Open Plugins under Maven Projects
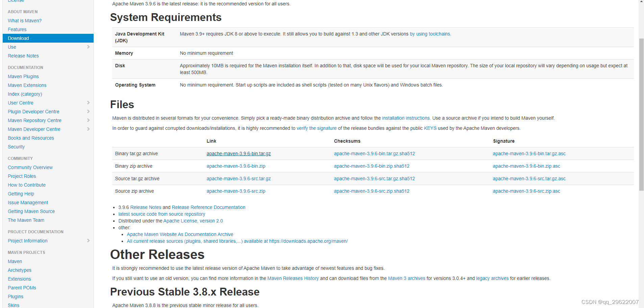 (16, 297)
